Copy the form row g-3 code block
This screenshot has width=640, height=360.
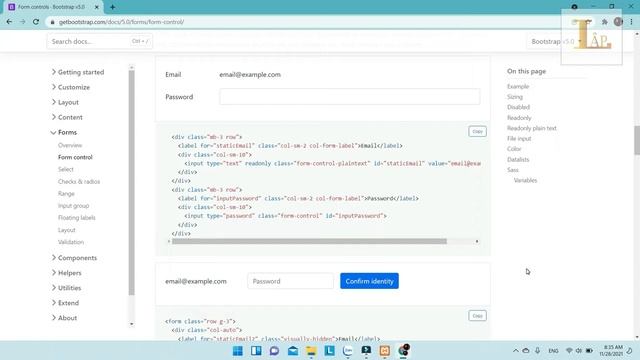point(477,316)
